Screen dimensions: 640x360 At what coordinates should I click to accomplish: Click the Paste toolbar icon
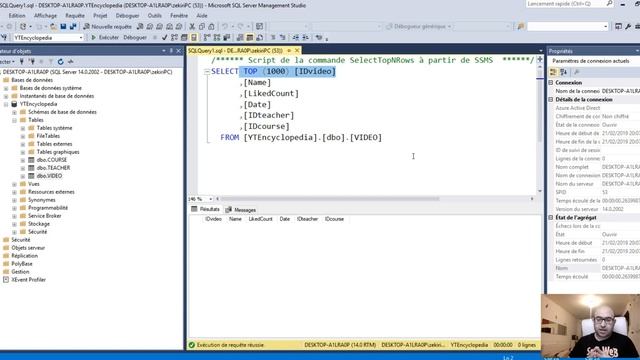(211, 27)
